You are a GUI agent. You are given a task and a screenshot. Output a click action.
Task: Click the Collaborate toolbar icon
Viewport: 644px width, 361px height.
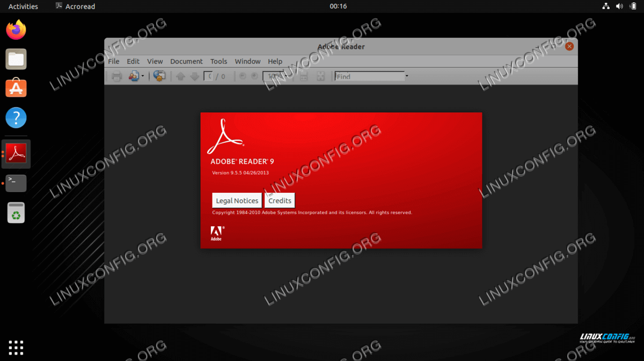(134, 76)
